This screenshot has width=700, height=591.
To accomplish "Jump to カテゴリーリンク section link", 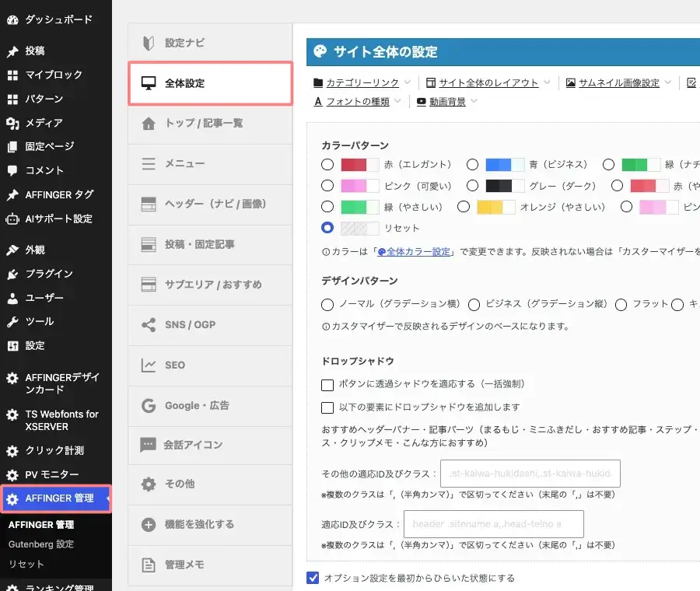I will pyautogui.click(x=362, y=82).
